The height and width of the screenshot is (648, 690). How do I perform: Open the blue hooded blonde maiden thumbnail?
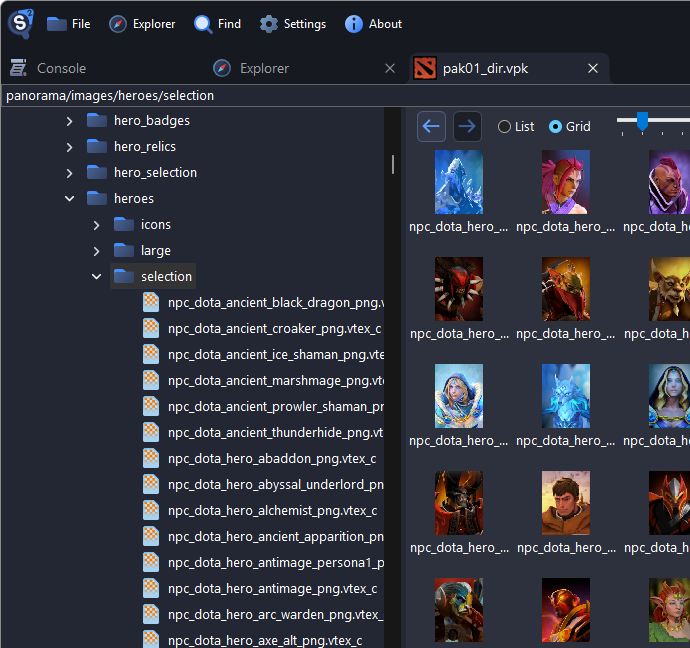[x=459, y=395]
